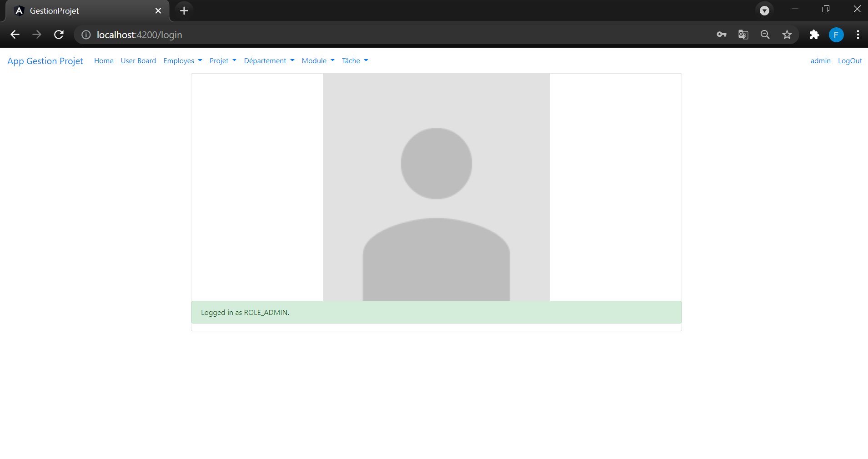Open the Chrome profile avatar

point(836,35)
